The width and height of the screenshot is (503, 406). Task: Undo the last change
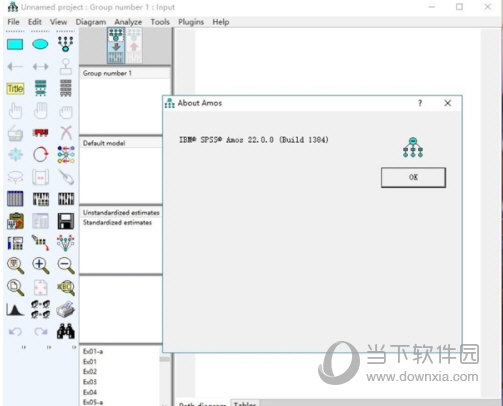click(15, 331)
